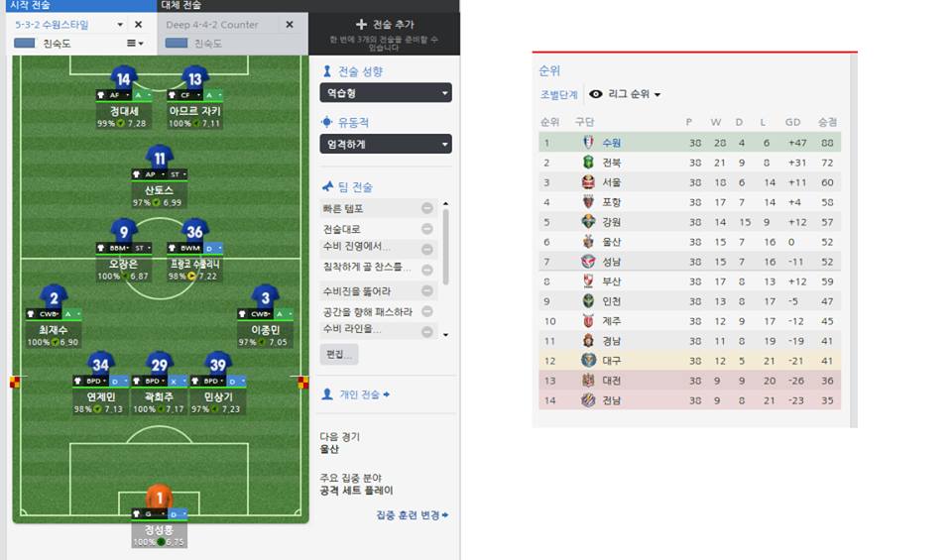Click the number 11 shirt of 산토스
The width and height of the screenshot is (952, 560).
160,158
